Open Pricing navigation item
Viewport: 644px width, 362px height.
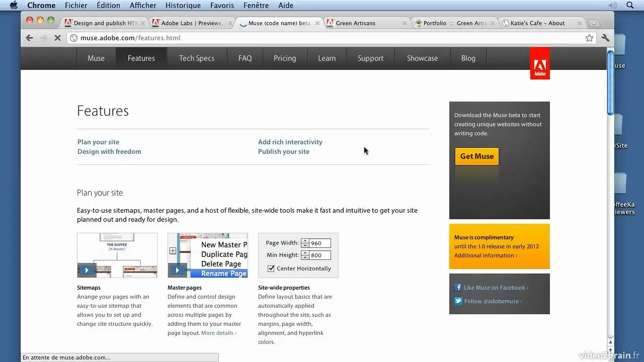click(285, 58)
